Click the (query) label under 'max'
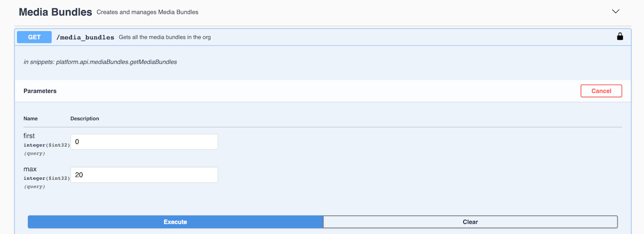Viewport: 644px width, 234px height. pyautogui.click(x=34, y=187)
